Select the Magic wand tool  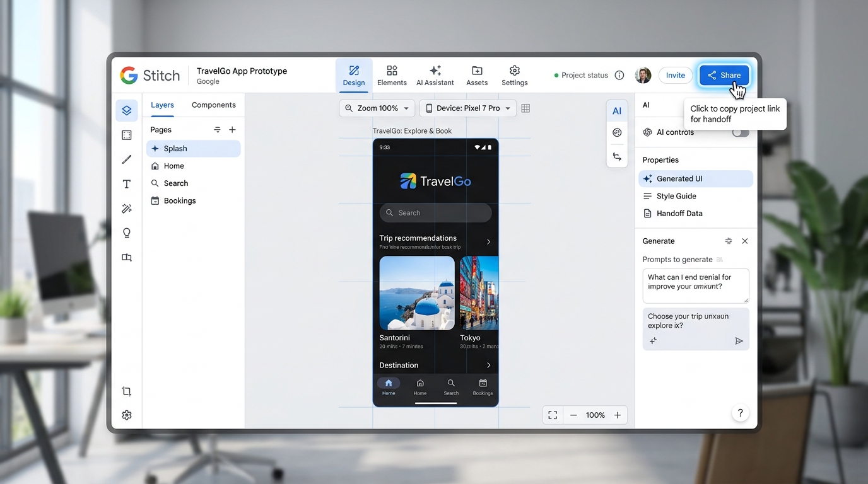pos(127,209)
